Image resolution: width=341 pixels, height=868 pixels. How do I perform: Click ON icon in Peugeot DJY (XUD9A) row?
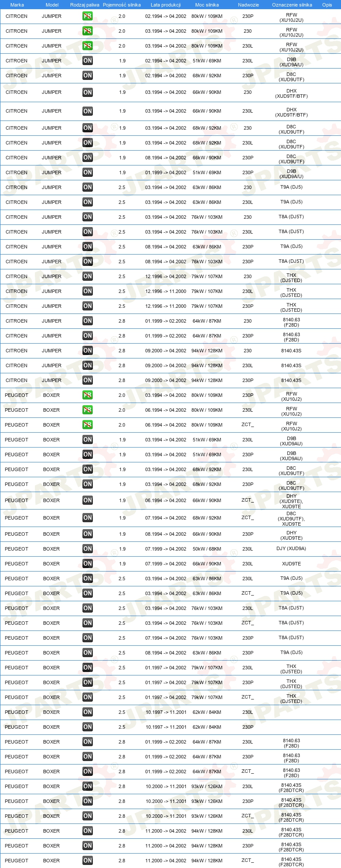pyautogui.click(x=88, y=549)
